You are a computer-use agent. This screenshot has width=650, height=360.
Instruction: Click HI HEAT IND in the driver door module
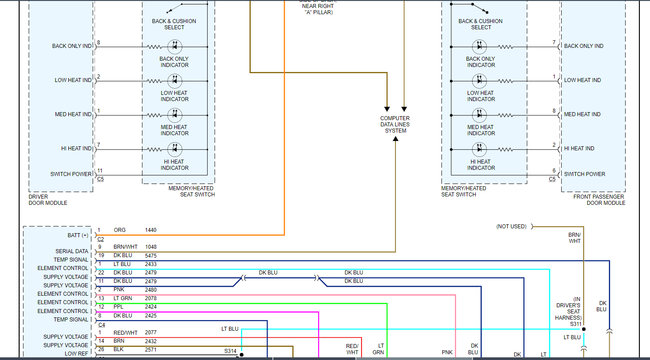[x=76, y=148]
